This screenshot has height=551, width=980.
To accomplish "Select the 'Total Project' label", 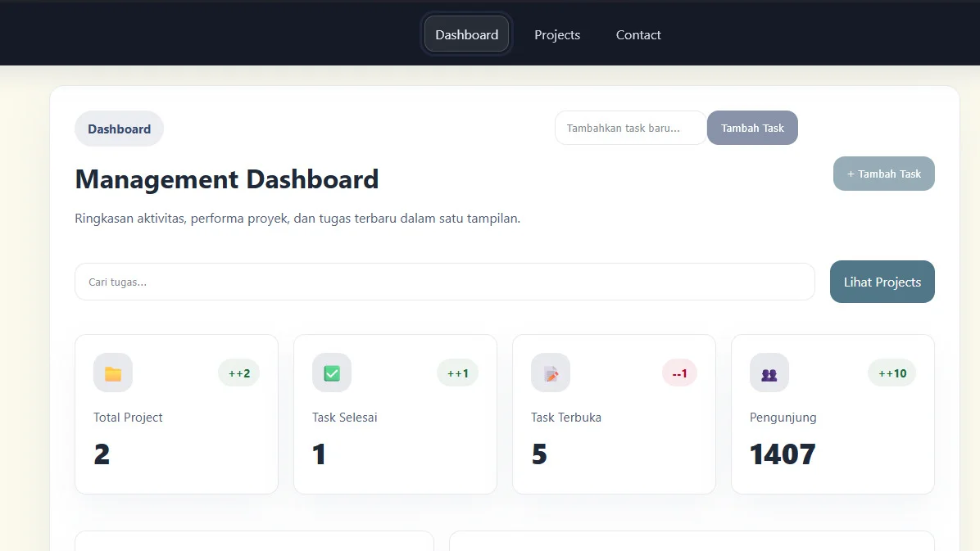I will click(128, 418).
